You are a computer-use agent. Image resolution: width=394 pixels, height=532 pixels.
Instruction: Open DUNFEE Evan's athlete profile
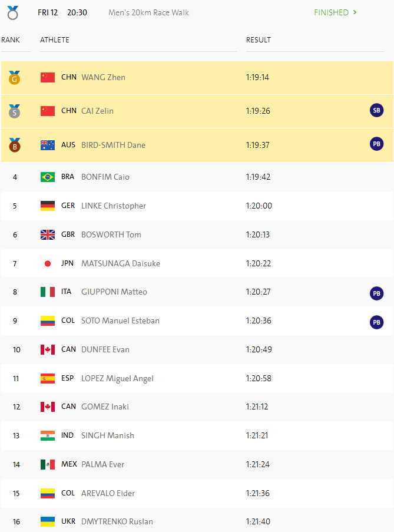tap(105, 349)
